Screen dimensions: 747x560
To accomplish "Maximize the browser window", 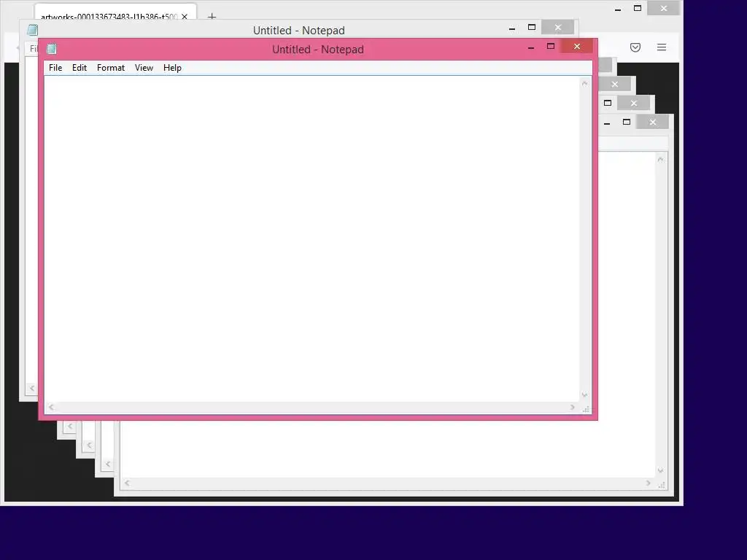I will 638,9.
